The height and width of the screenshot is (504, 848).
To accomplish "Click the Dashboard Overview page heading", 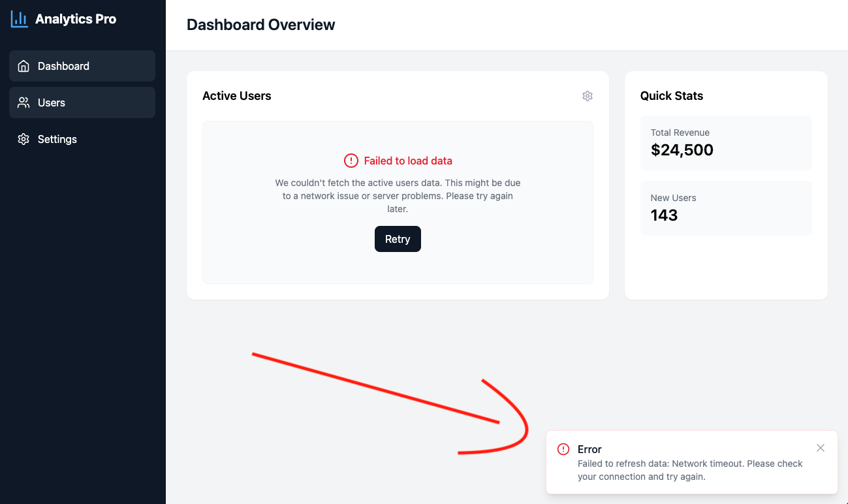I will point(260,25).
